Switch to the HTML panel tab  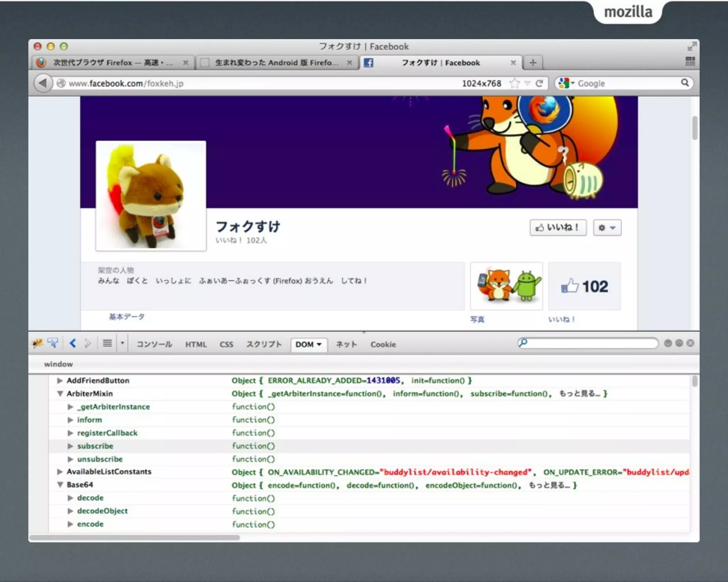(196, 344)
